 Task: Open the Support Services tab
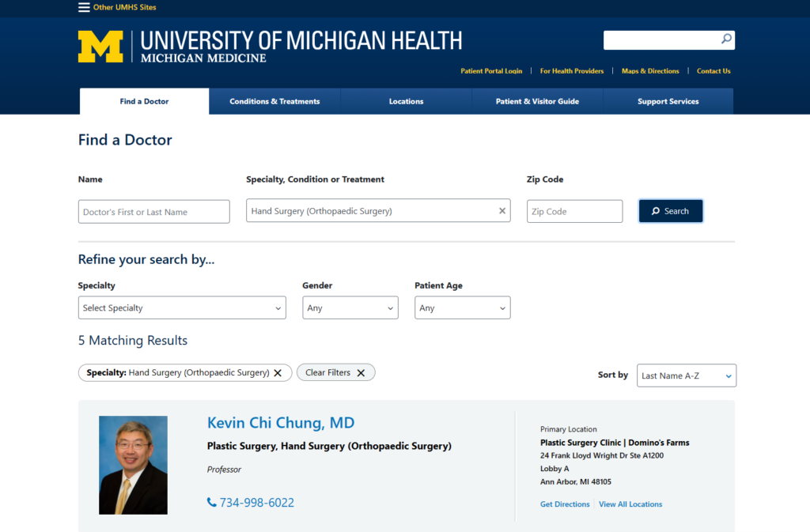tap(668, 101)
